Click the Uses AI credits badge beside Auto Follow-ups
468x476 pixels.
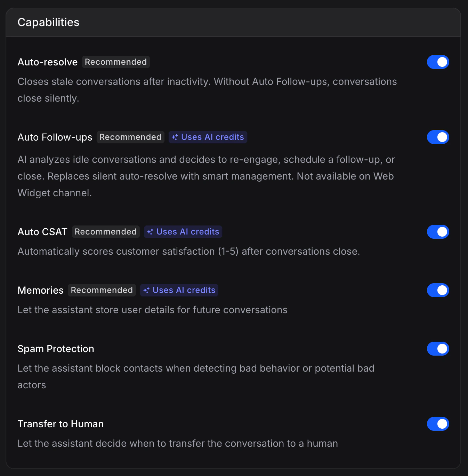[x=208, y=137]
